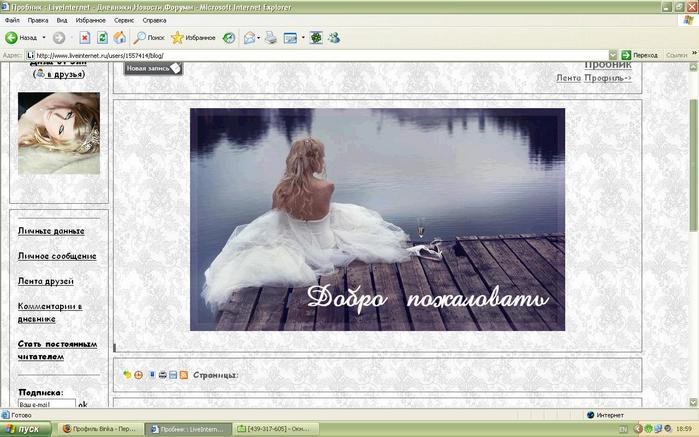Click the page favicon in address bar

coord(30,55)
